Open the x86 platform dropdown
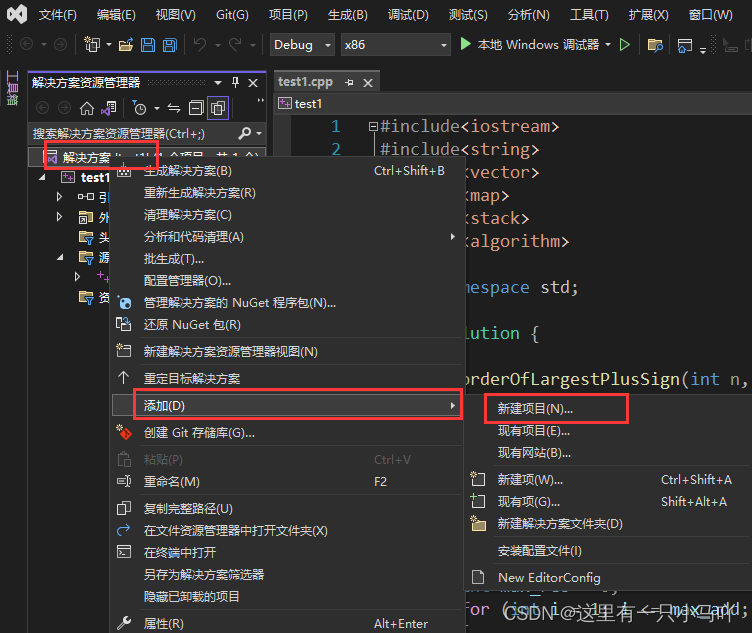This screenshot has width=752, height=633. coord(396,45)
